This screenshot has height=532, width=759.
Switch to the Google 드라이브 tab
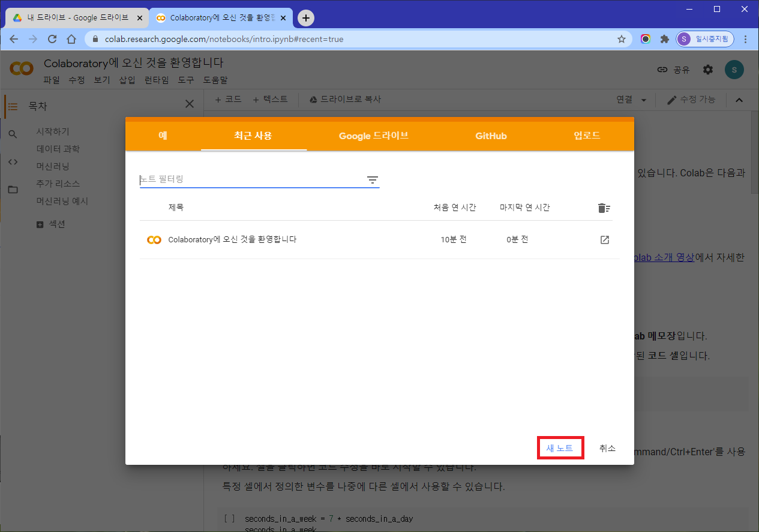374,136
